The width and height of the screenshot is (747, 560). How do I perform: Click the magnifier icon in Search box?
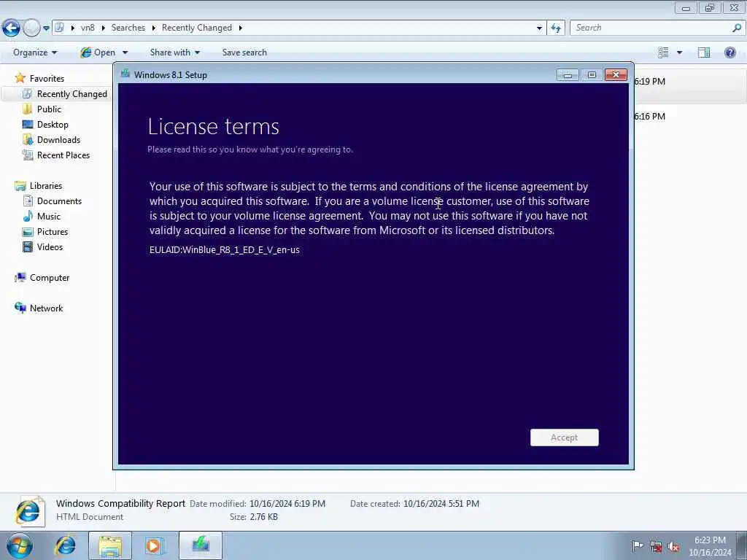point(737,28)
